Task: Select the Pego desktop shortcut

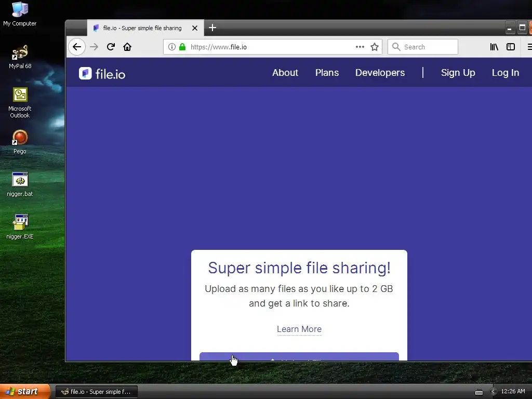Action: coord(20,142)
